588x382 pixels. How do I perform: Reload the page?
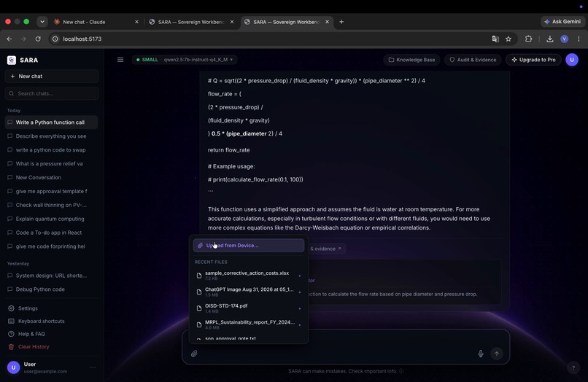(38, 39)
